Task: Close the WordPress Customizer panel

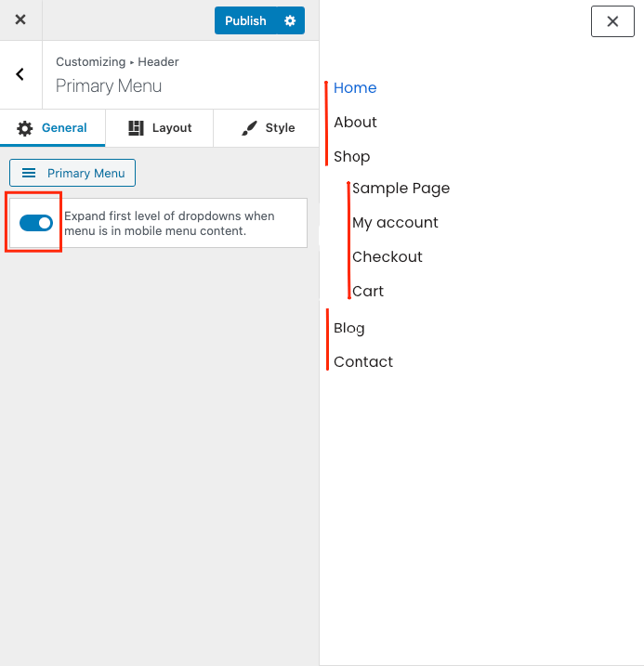Action: coord(20,20)
